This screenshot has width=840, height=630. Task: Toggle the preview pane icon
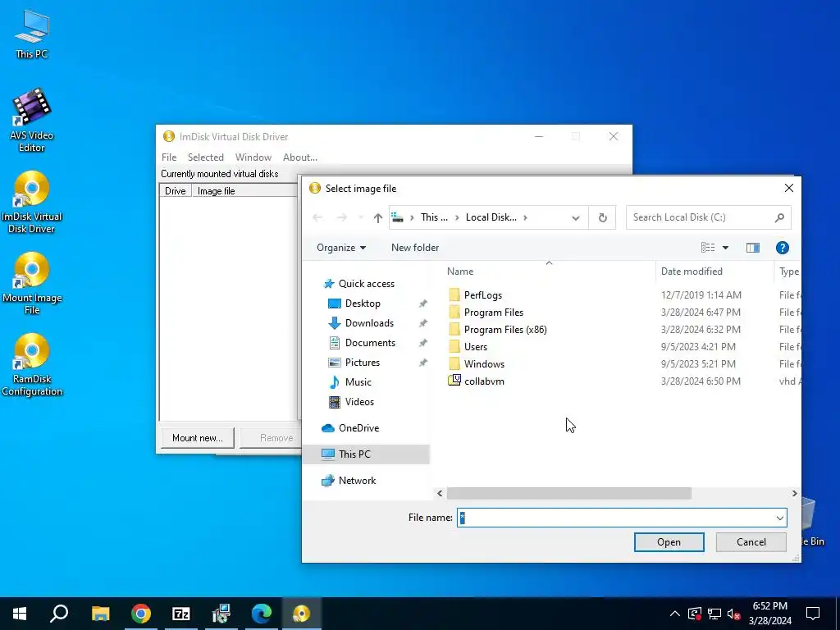[x=753, y=248]
